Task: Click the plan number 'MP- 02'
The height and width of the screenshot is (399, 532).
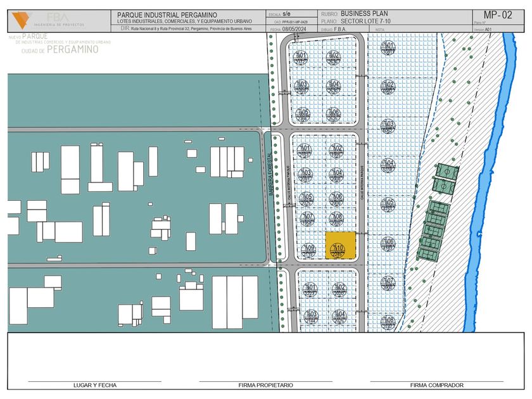Action: [498, 15]
